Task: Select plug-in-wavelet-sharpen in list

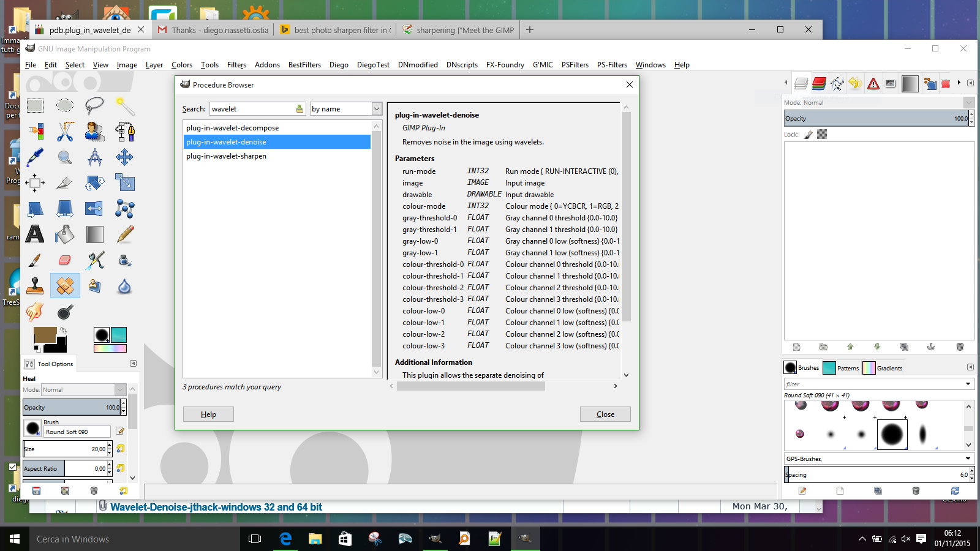Action: pyautogui.click(x=277, y=156)
